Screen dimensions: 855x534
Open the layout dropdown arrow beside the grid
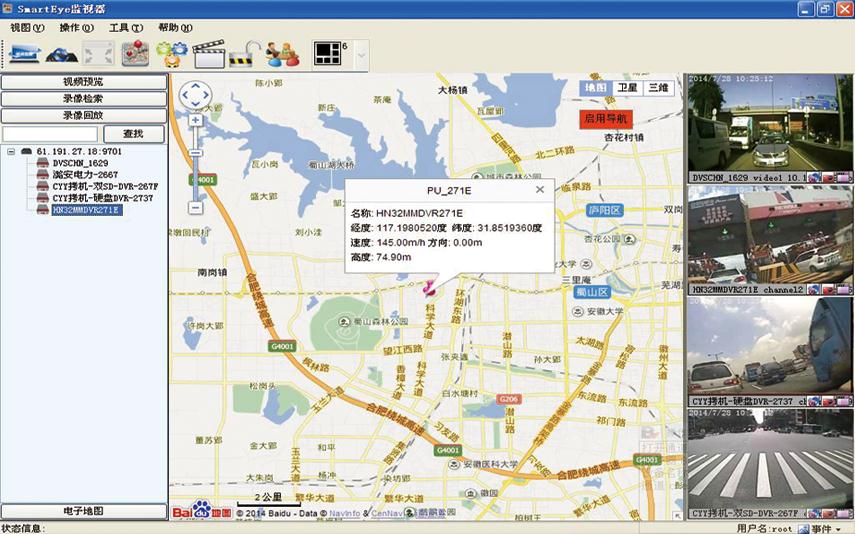point(361,55)
